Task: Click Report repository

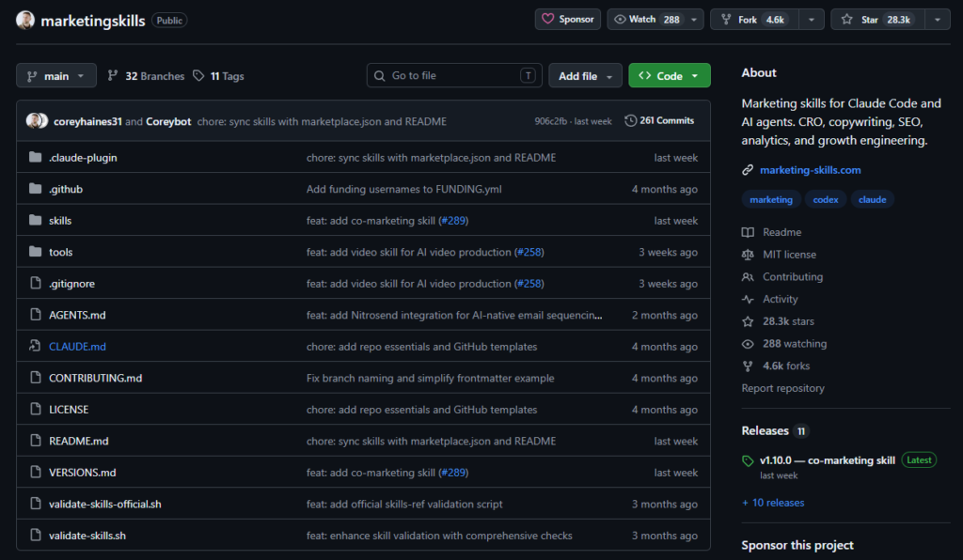Action: [783, 388]
